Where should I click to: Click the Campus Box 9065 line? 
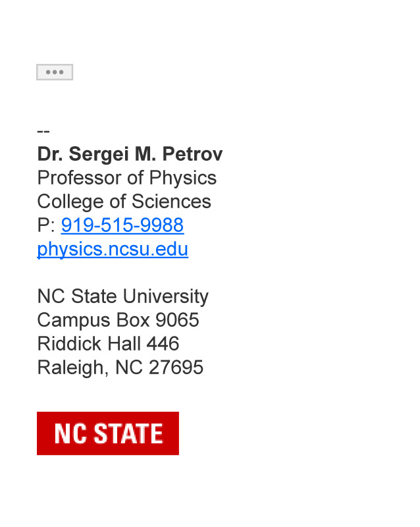coord(118,320)
